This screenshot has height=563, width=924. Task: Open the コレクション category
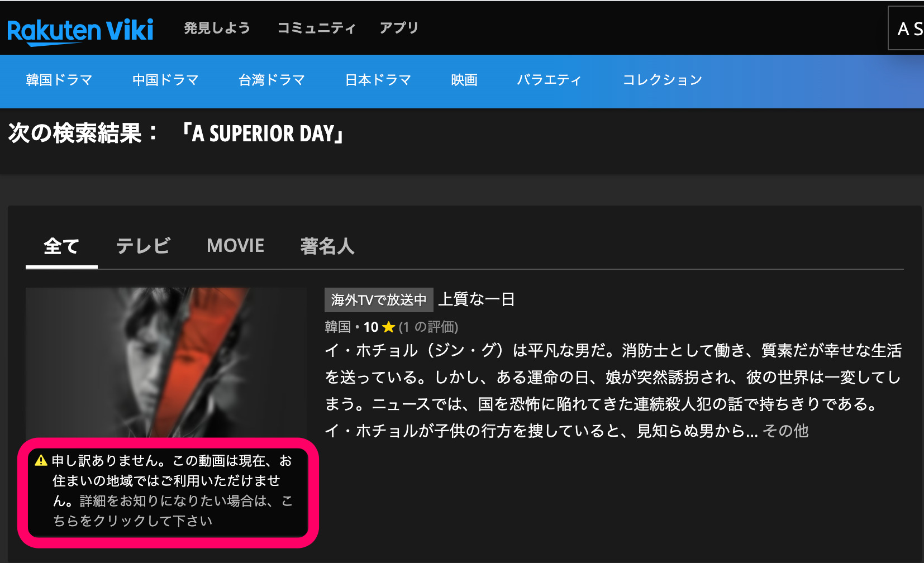[663, 80]
